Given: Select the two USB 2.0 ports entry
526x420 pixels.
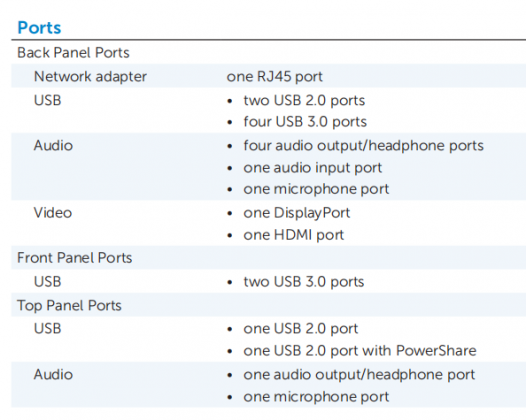Looking at the screenshot, I should click(304, 100).
